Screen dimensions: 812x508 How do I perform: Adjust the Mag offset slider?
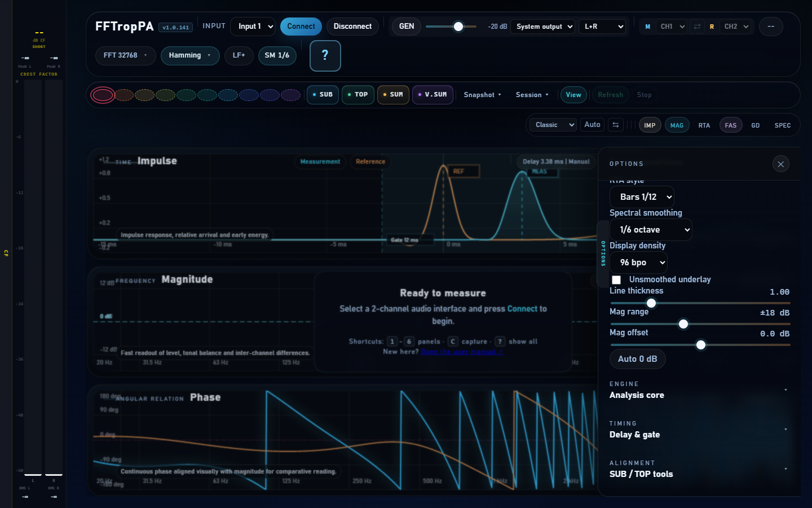coord(700,345)
